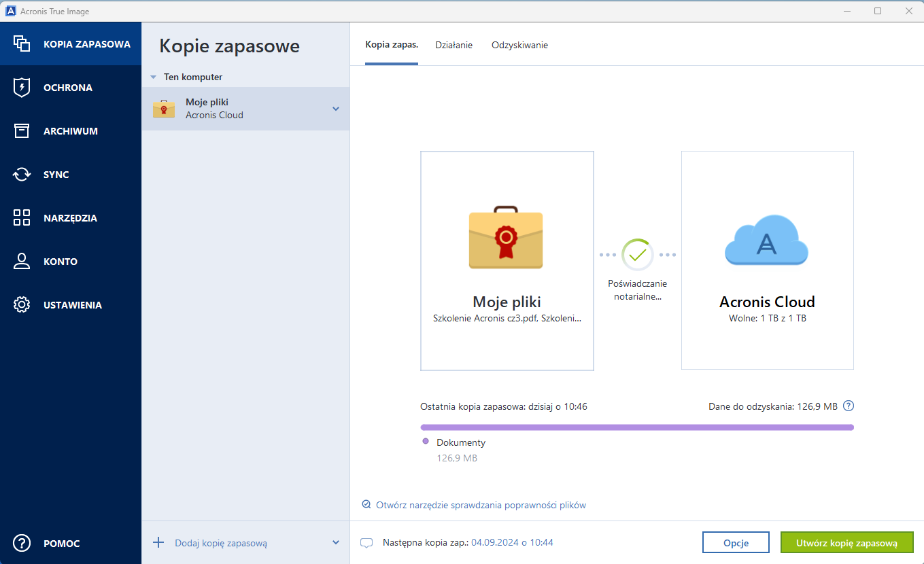Click Ostatnia kopia zapasowa: dzisiaj o 10:46 text
The image size is (924, 564).
pos(504,406)
